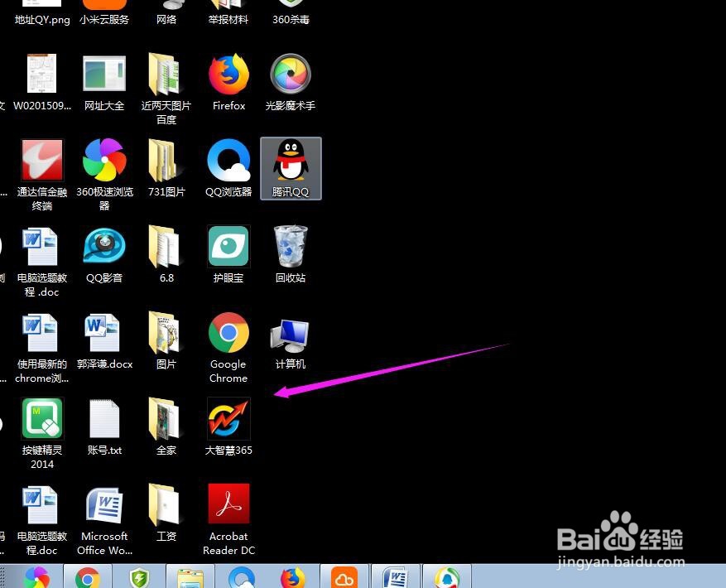Select the 郭泽谦.docx document

[104, 341]
